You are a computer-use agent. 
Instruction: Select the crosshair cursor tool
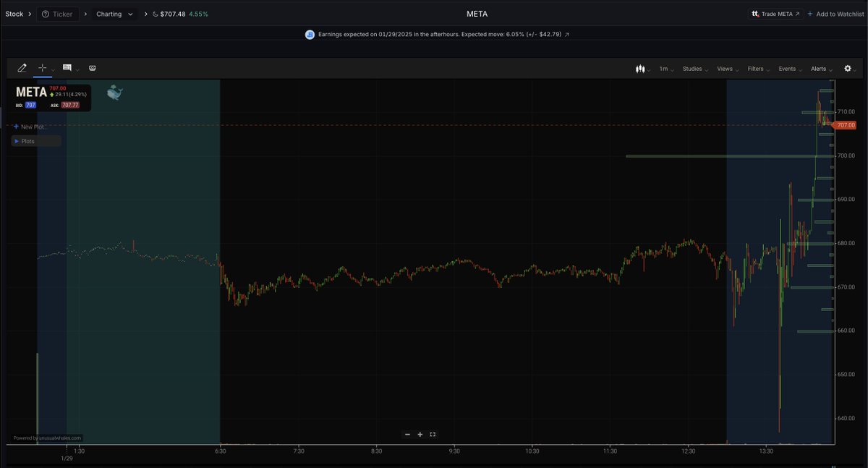(42, 68)
